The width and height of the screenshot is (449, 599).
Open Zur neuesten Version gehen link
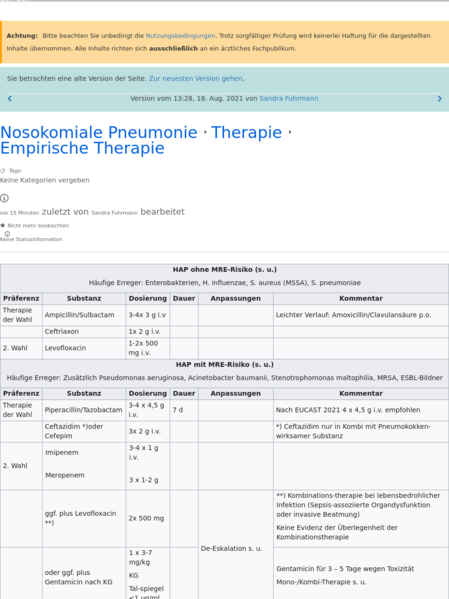pos(196,78)
